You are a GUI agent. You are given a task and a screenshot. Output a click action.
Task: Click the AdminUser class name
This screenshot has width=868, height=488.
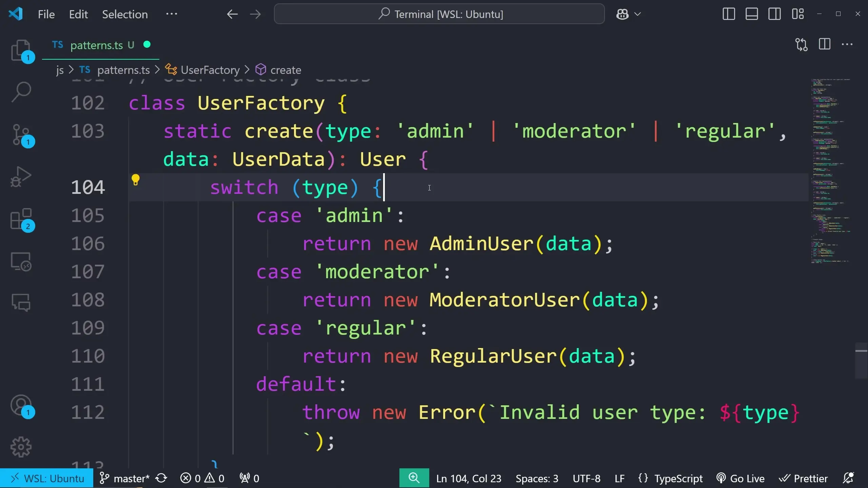(481, 244)
